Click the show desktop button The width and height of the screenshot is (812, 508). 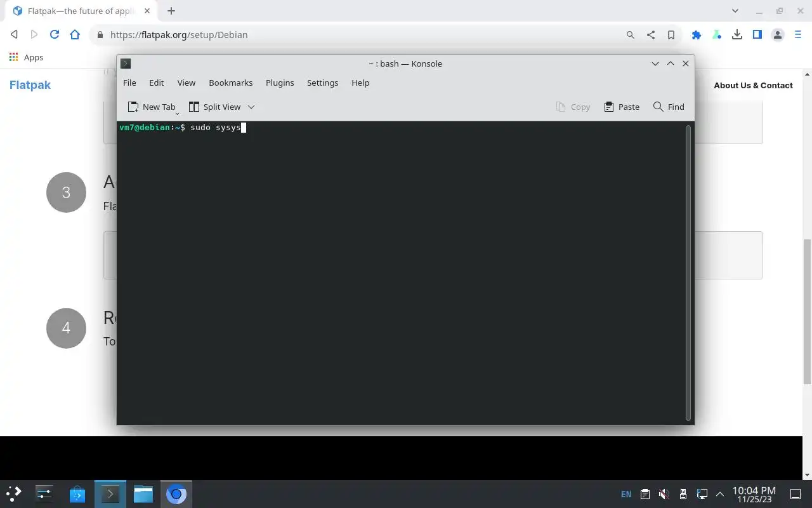point(796,494)
